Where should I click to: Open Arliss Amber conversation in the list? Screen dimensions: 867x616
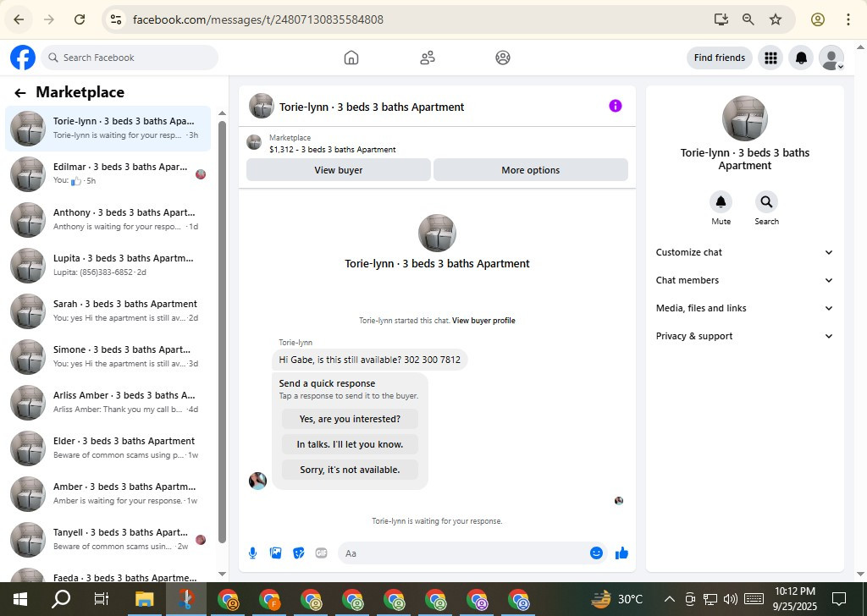(108, 403)
